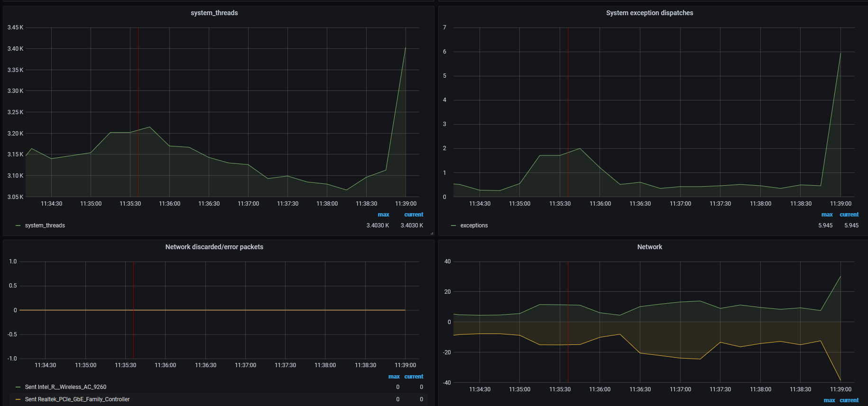Open the color picker for the Intel Wireless series
The height and width of the screenshot is (406, 868).
tap(18, 387)
